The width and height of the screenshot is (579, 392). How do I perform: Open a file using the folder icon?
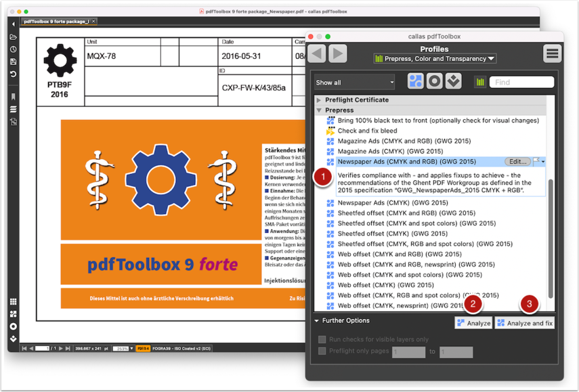(x=14, y=37)
